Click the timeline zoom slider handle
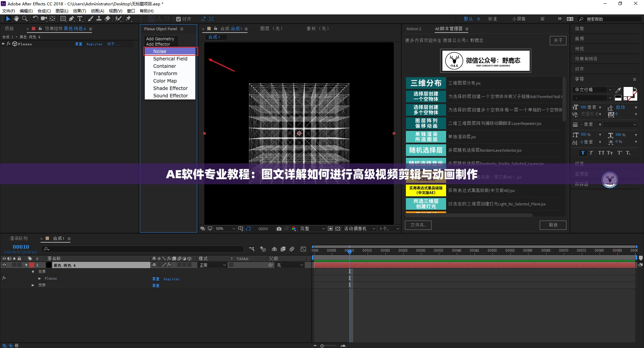This screenshot has width=644, height=348. coord(322,346)
